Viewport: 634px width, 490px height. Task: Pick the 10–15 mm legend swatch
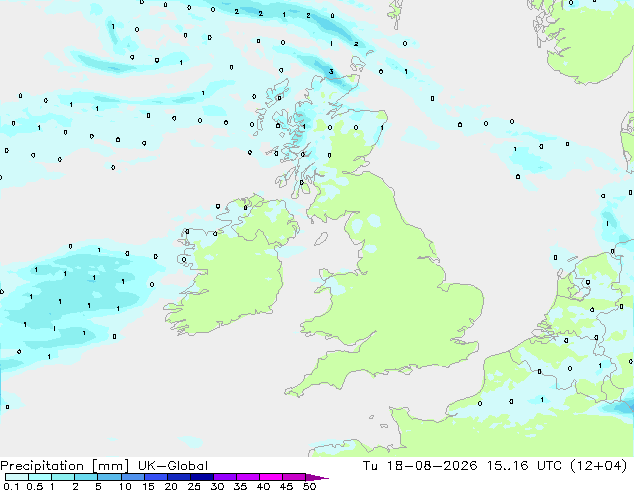132,477
